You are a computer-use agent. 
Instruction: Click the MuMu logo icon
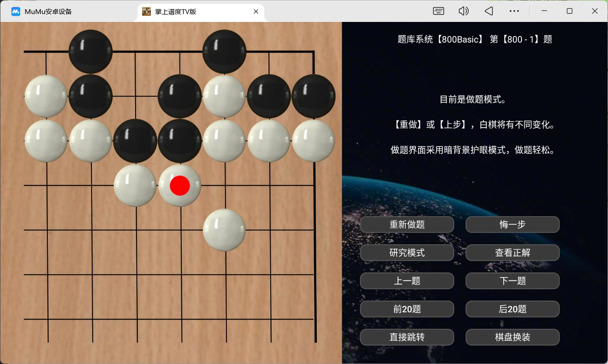click(16, 12)
